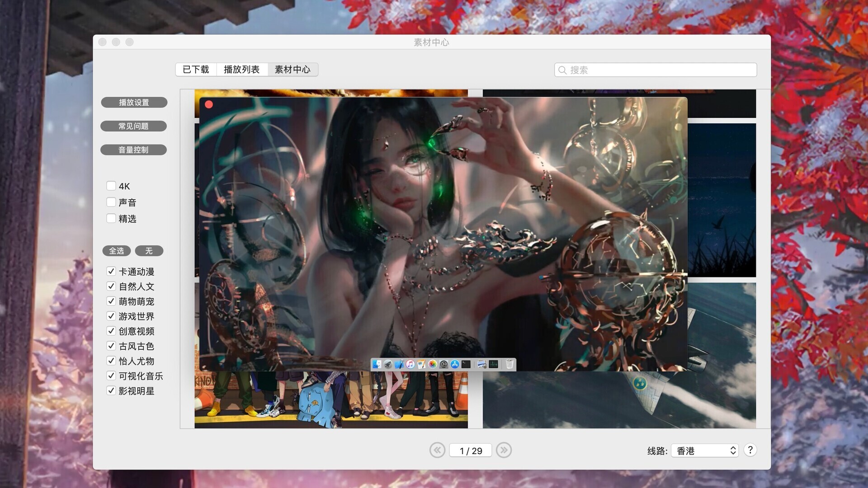Click Pages document icon in previewed dock
Screen dimensions: 868x488
pos(421,364)
